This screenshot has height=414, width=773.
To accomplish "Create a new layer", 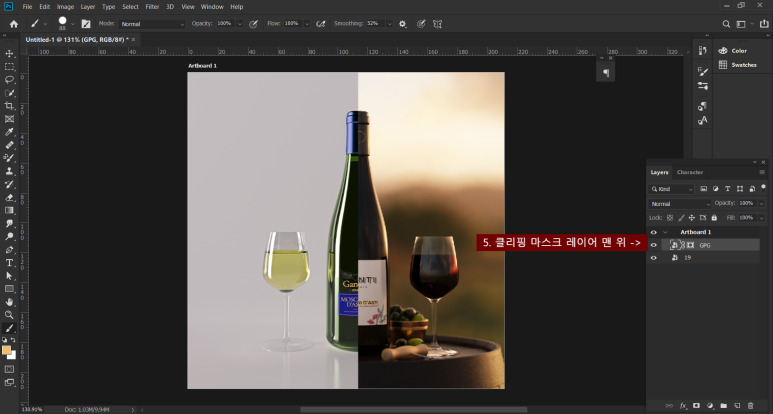I will [737, 406].
